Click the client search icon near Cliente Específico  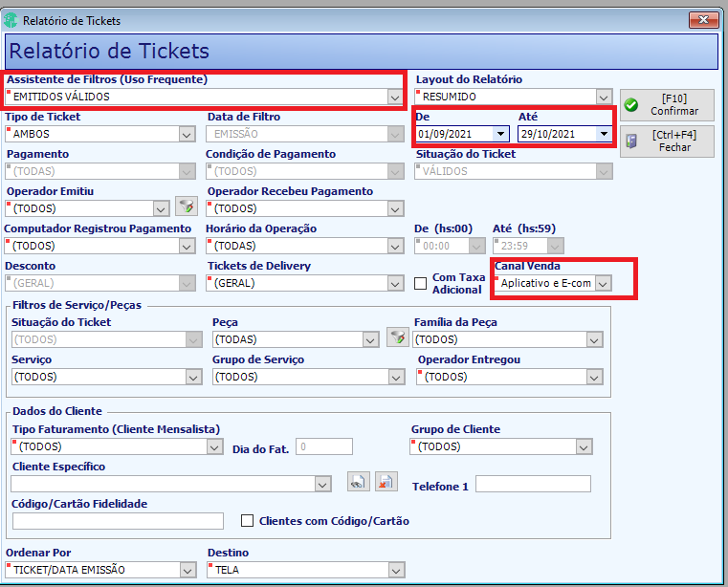[359, 482]
